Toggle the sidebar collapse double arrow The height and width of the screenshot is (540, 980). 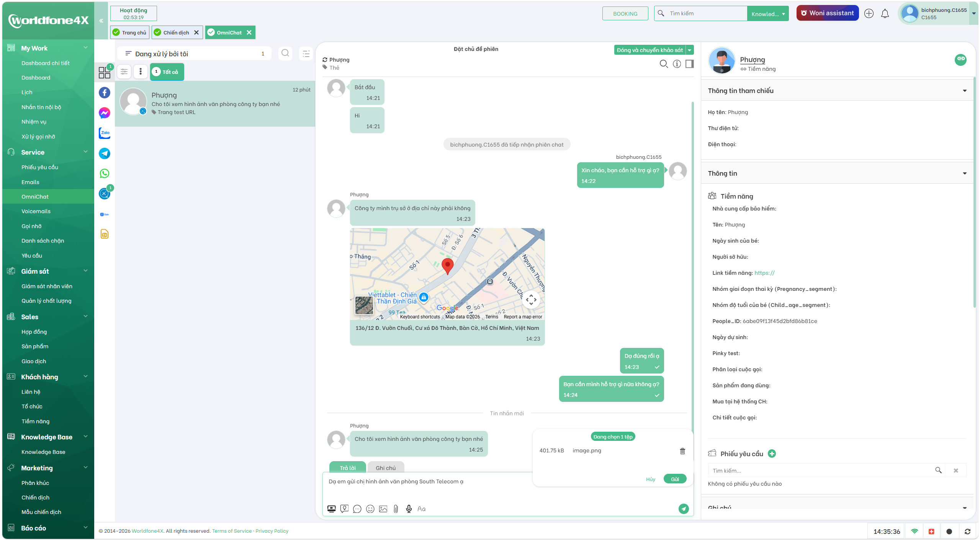pyautogui.click(x=101, y=21)
